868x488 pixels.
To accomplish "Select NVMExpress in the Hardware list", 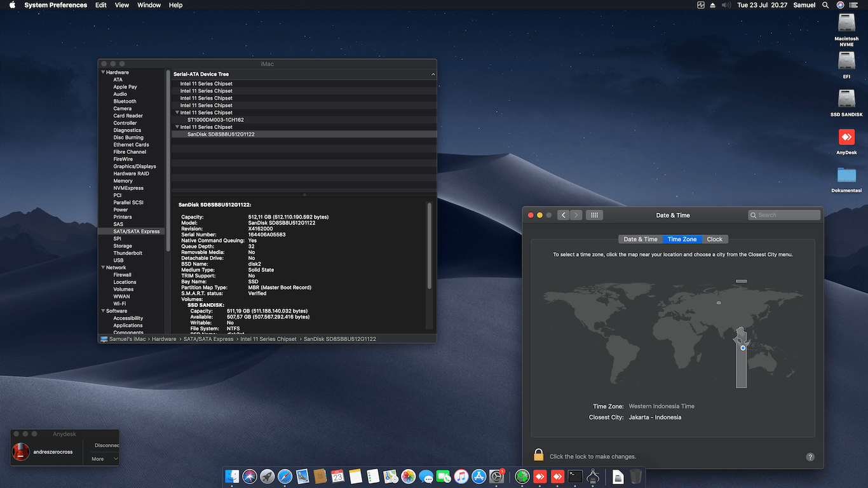I will (128, 188).
